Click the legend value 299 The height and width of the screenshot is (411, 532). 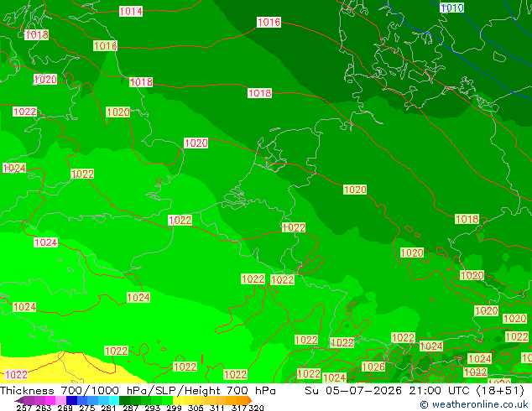(x=174, y=408)
